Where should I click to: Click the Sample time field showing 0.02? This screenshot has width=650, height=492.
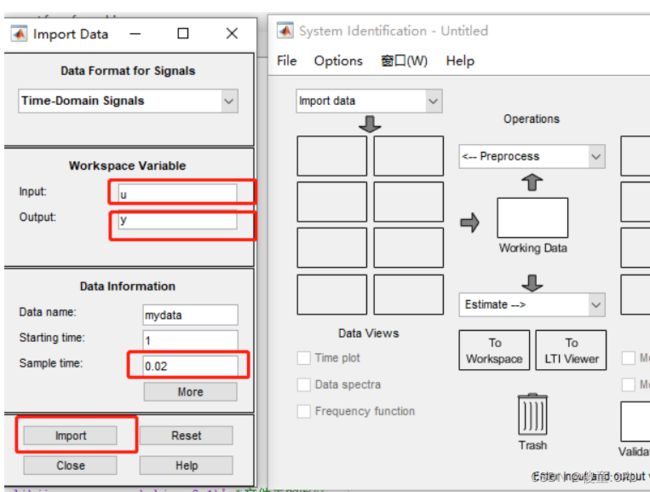(x=190, y=366)
